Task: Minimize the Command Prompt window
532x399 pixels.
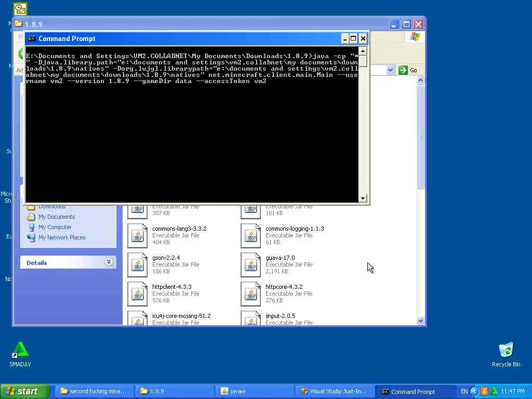Action: click(x=345, y=38)
